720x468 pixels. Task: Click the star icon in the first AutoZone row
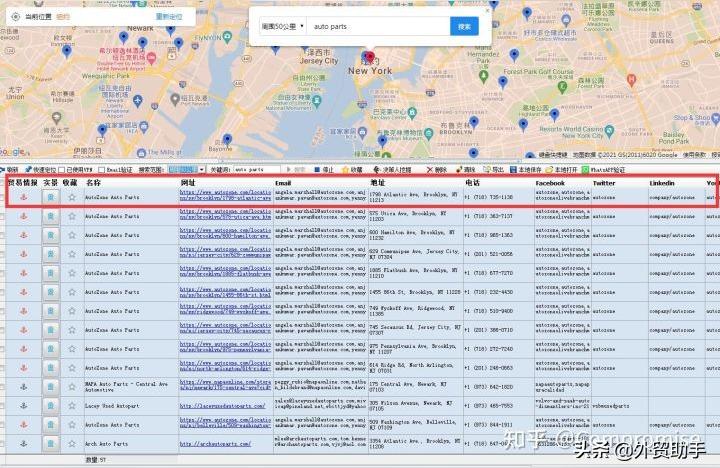click(71, 198)
